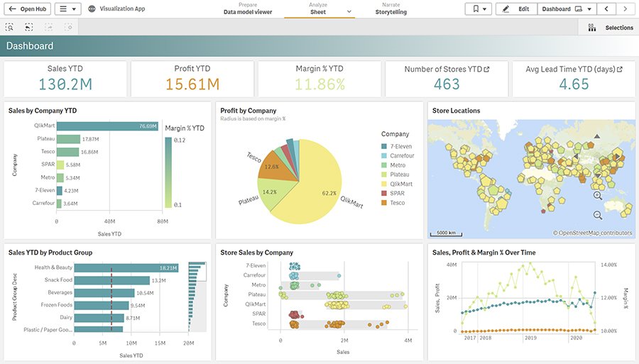Zoom in on the Store Locations map
Viewport: 639px width, 364px height.
tap(598, 196)
